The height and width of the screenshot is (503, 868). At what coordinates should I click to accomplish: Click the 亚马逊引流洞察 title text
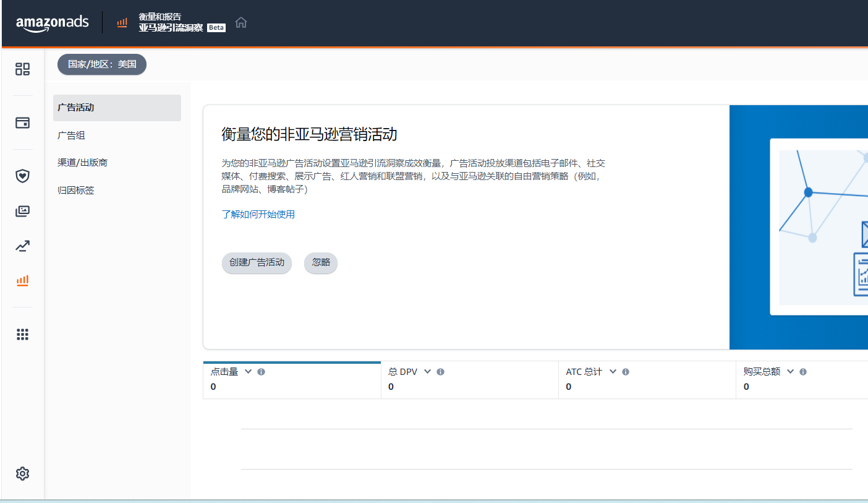pyautogui.click(x=171, y=28)
